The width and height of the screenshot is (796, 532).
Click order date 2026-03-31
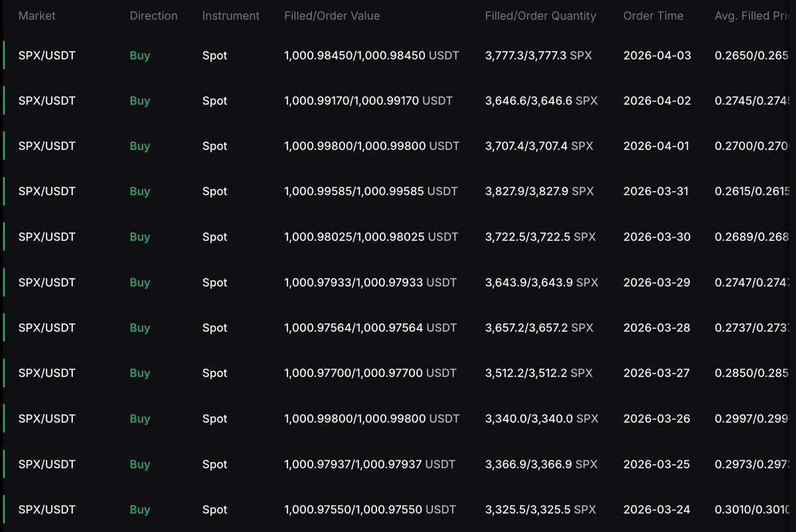point(656,191)
